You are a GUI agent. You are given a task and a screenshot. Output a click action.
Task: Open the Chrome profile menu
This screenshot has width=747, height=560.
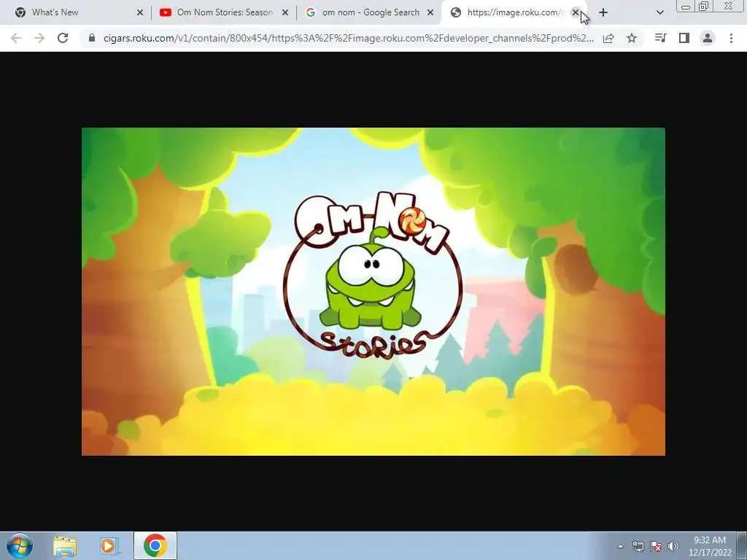708,38
